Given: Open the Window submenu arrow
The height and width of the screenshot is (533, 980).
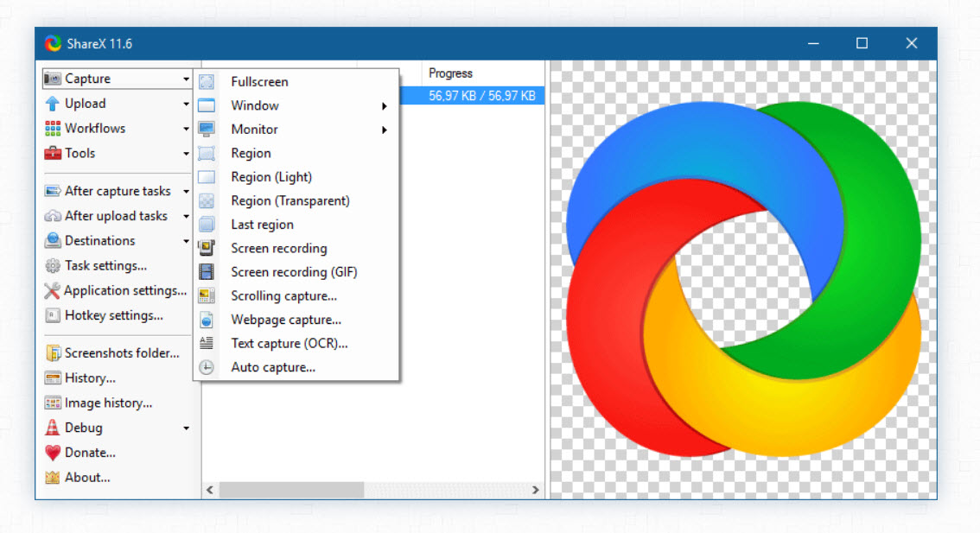Looking at the screenshot, I should point(385,106).
